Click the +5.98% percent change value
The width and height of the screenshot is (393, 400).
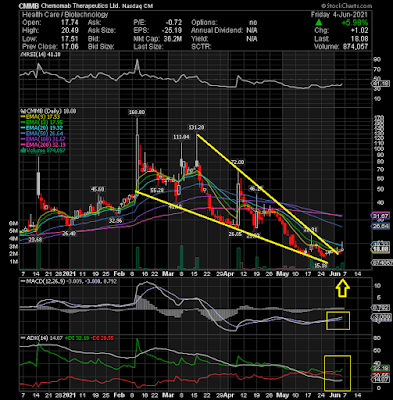[356, 23]
